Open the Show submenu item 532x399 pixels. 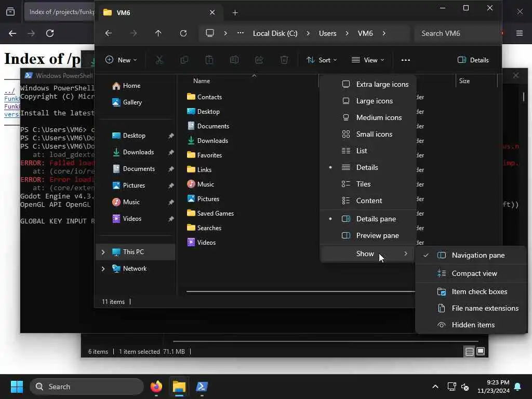pos(368,254)
